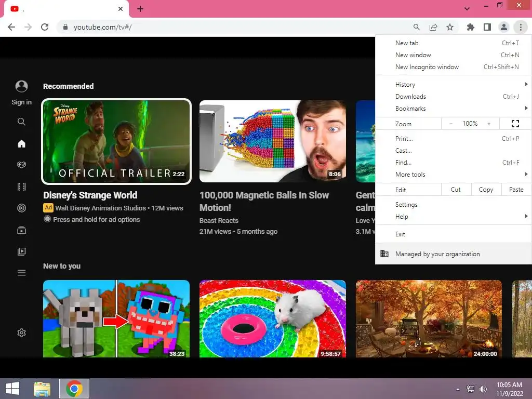Viewport: 532px width, 399px height.
Task: Click the network tray icon
Action: tap(471, 389)
